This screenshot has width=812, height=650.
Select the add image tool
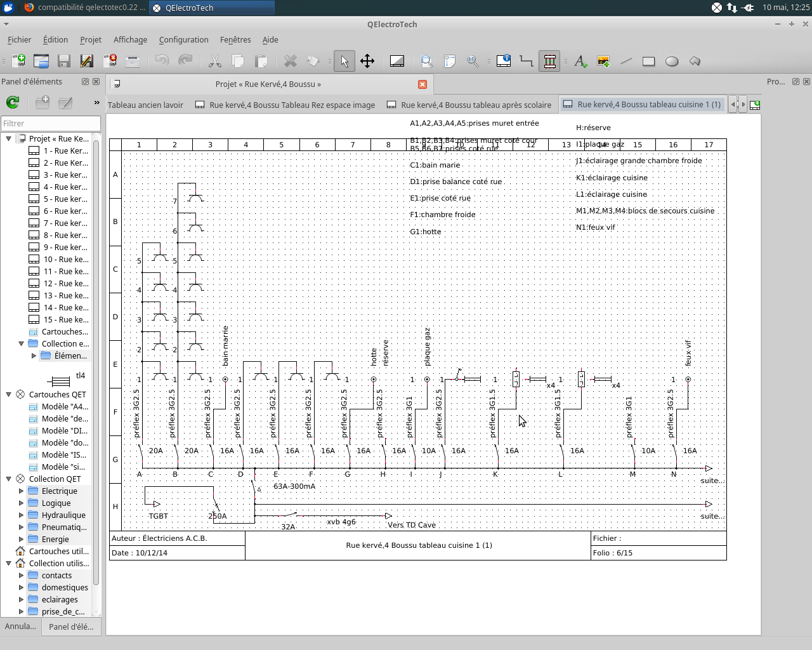[x=603, y=61]
